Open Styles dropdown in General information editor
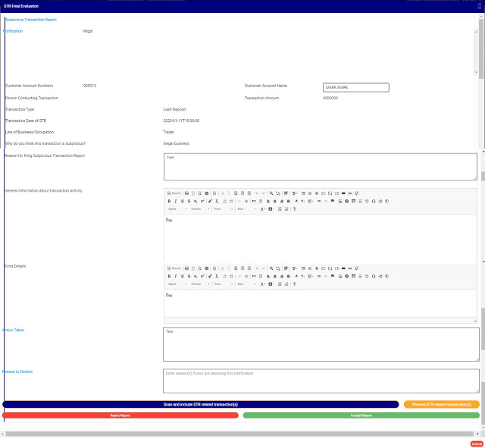 click(177, 208)
